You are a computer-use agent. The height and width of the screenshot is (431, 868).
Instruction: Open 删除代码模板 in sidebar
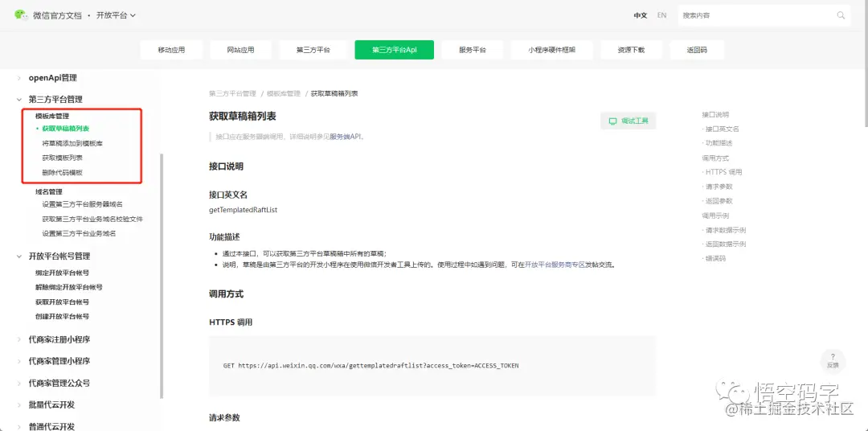pyautogui.click(x=63, y=172)
